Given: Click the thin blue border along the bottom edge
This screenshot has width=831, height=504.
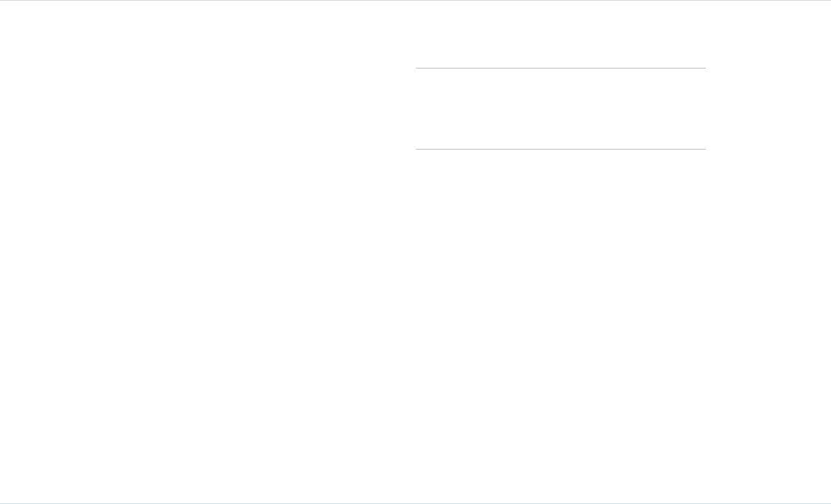Looking at the screenshot, I should 415,503.
